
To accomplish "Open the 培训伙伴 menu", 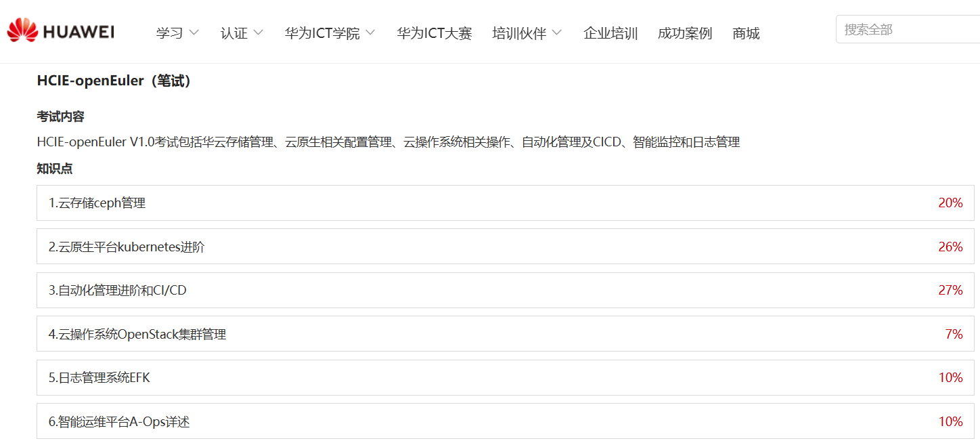I will 519,33.
